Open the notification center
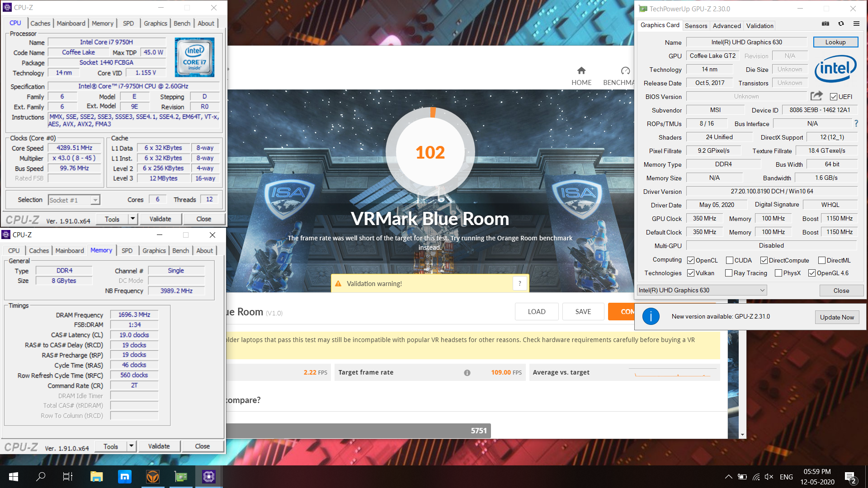The image size is (868, 488). point(850,477)
